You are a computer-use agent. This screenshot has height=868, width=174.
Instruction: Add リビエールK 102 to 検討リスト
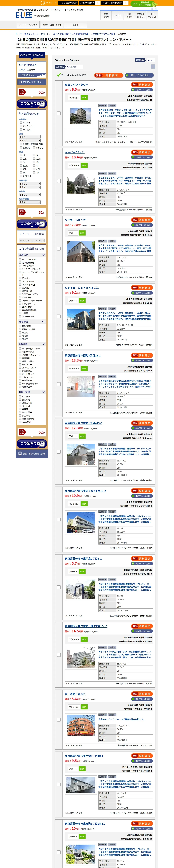pos(142,225)
